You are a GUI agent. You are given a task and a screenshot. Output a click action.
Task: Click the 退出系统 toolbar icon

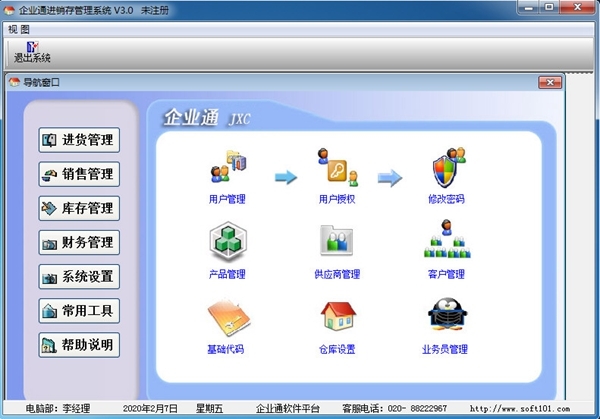tap(33, 52)
